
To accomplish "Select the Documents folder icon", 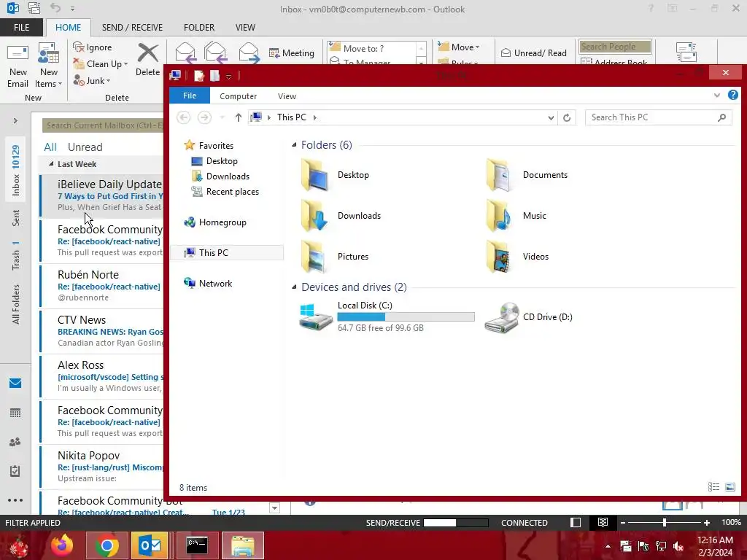I will pyautogui.click(x=499, y=175).
